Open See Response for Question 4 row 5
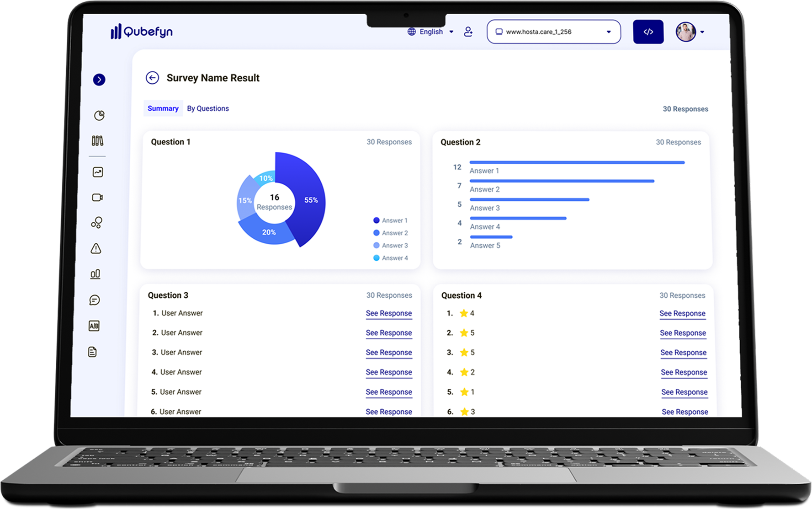Viewport: 812px width, 509px height. tap(685, 392)
